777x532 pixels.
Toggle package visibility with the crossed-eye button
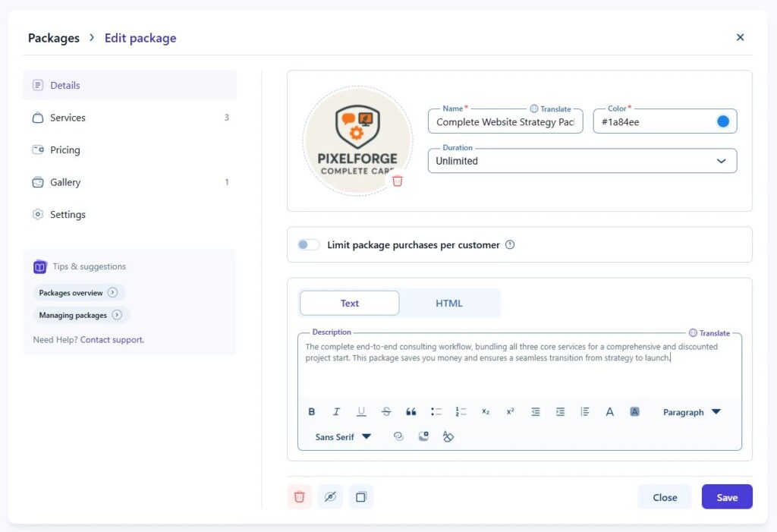point(330,497)
